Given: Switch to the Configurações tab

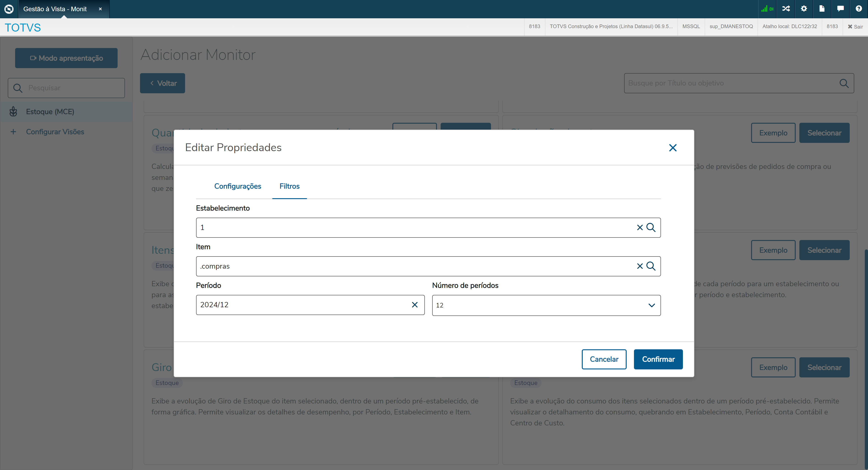Looking at the screenshot, I should (237, 186).
